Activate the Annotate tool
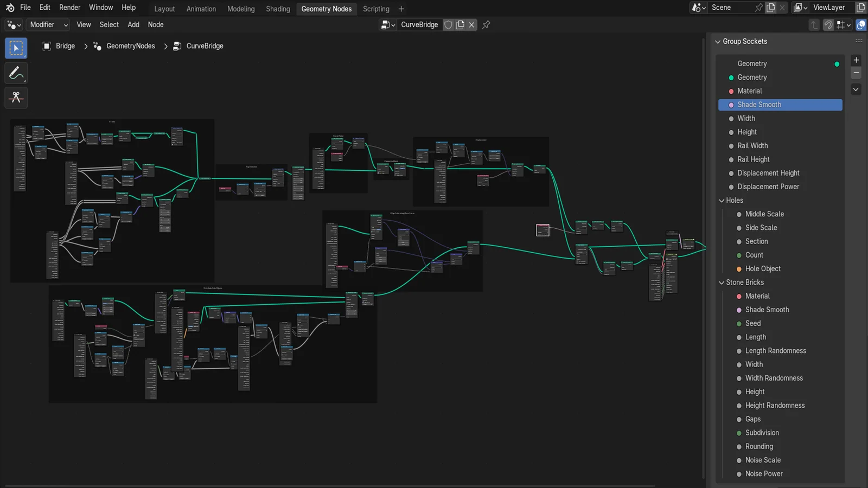This screenshot has height=488, width=868. click(x=16, y=73)
